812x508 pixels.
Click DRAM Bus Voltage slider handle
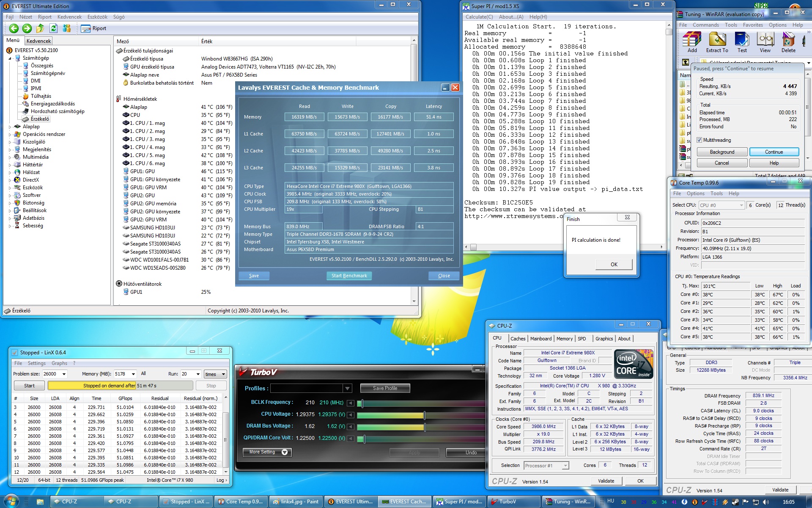[x=424, y=427]
